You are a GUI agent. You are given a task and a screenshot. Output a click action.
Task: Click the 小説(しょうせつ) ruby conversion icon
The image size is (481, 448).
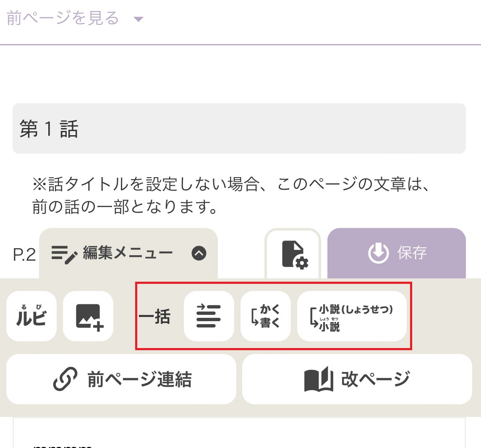click(352, 316)
